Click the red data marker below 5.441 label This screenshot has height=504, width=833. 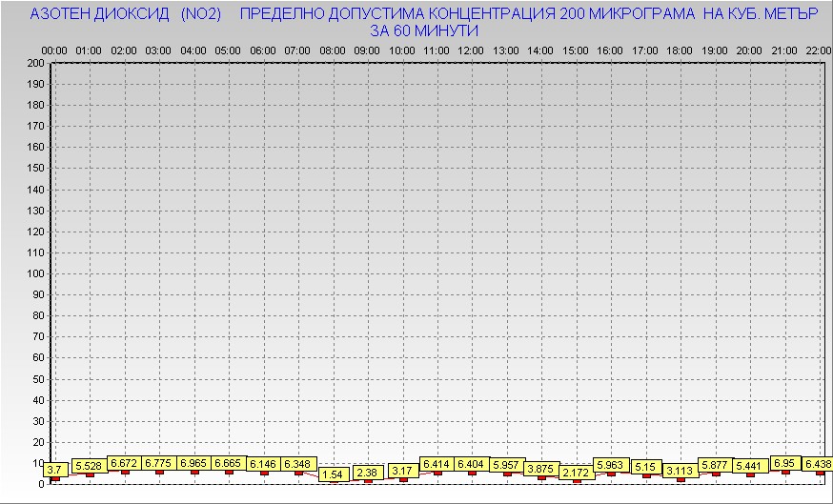(750, 474)
